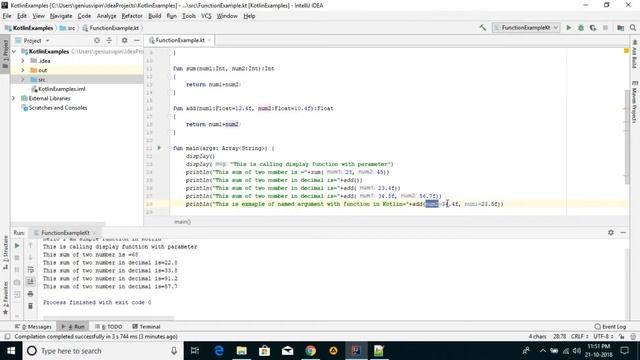Open the Project Structure icon in the toolbar
The width and height of the screenshot is (640, 360).
(620, 28)
